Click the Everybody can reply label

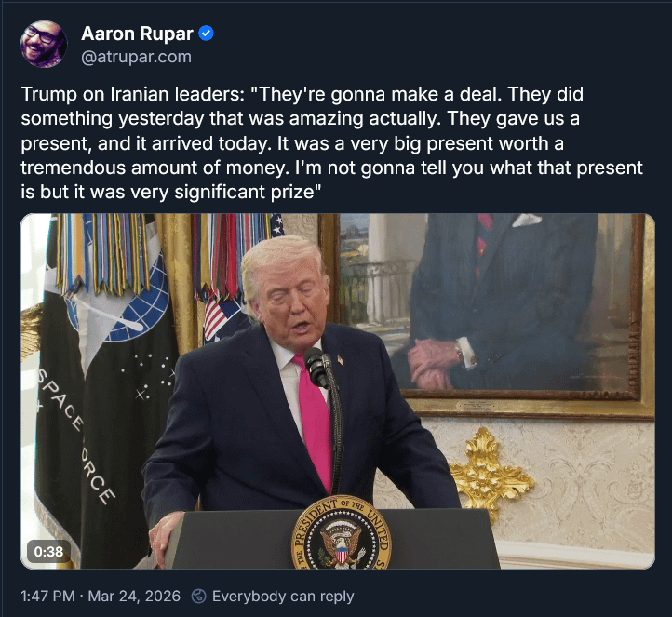tap(283, 596)
